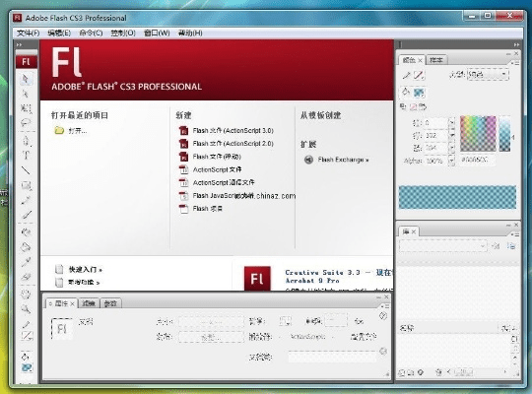Click background color swatch in Properties panel
532x394 pixels.
(x=285, y=321)
